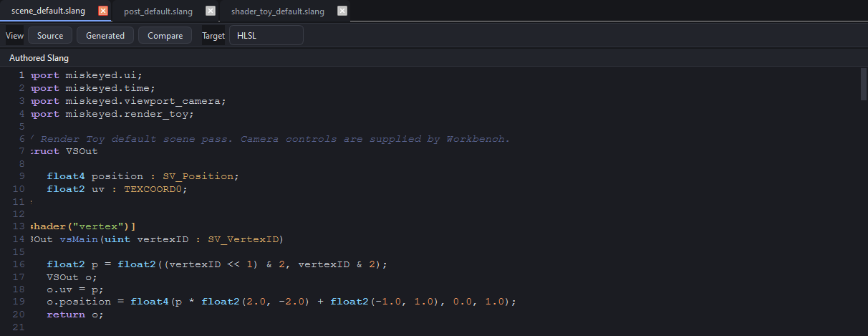The width and height of the screenshot is (868, 336).
Task: Select the Generated view button
Action: click(105, 36)
